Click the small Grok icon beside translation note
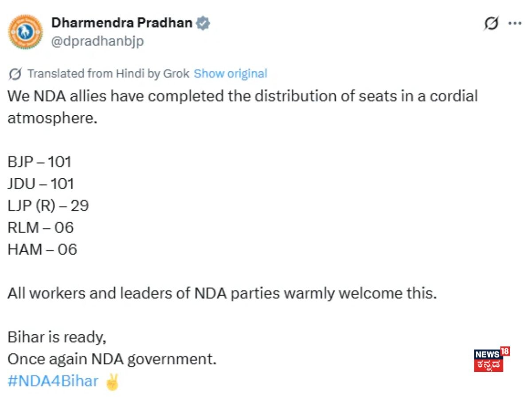This screenshot has width=532, height=399. click(x=16, y=74)
